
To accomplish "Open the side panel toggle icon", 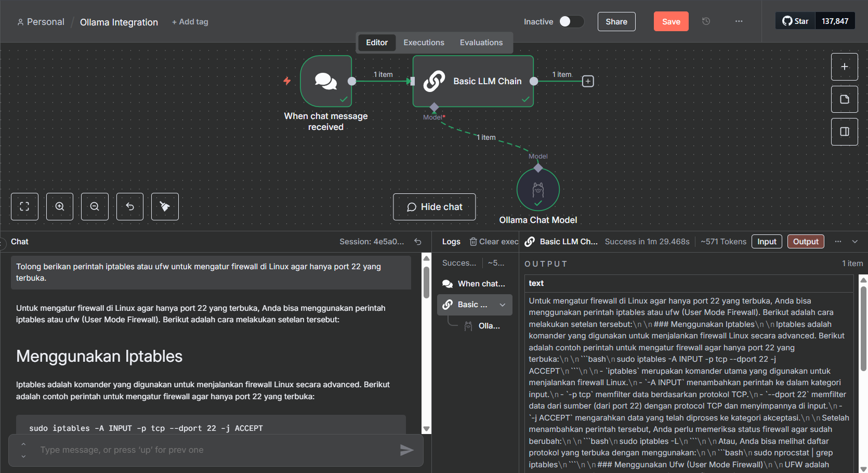I will pyautogui.click(x=845, y=132).
